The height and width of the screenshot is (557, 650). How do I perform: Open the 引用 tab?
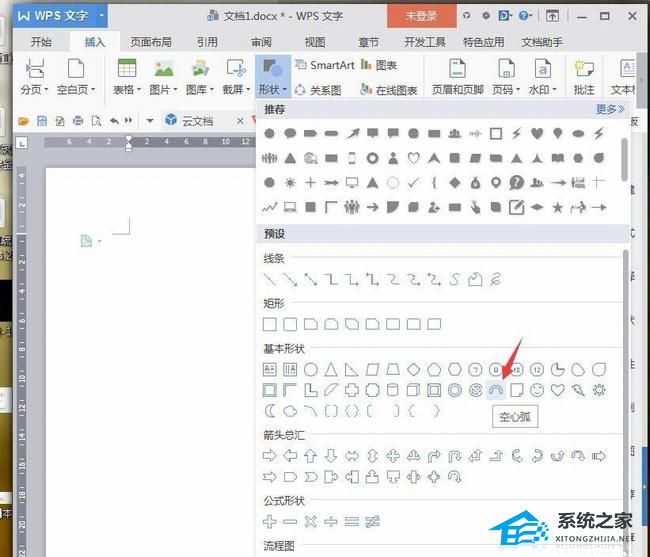[207, 42]
